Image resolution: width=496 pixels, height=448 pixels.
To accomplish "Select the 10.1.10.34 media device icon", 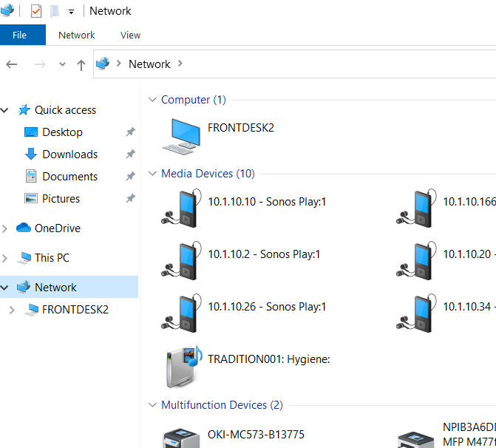I will [x=416, y=313].
